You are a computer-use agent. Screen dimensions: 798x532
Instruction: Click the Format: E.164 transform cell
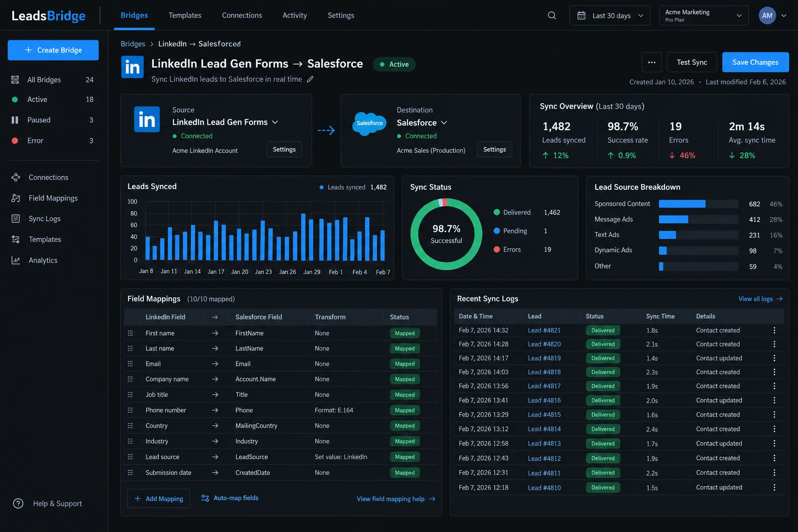334,410
